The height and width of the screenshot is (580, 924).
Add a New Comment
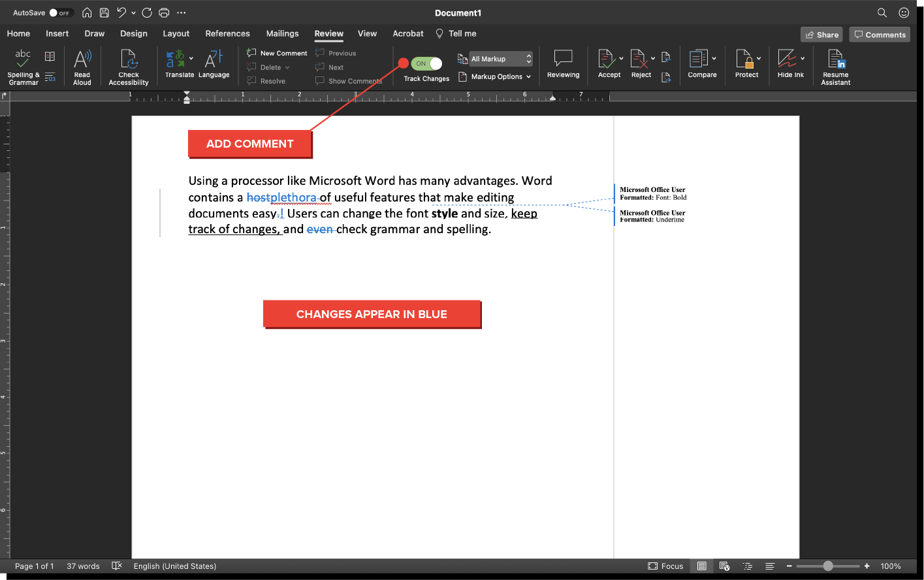277,53
